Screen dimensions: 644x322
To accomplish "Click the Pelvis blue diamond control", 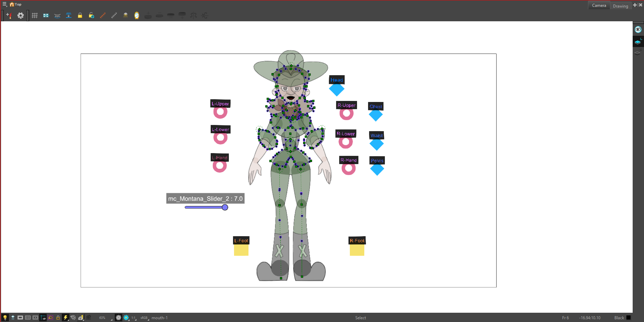I will tap(377, 169).
